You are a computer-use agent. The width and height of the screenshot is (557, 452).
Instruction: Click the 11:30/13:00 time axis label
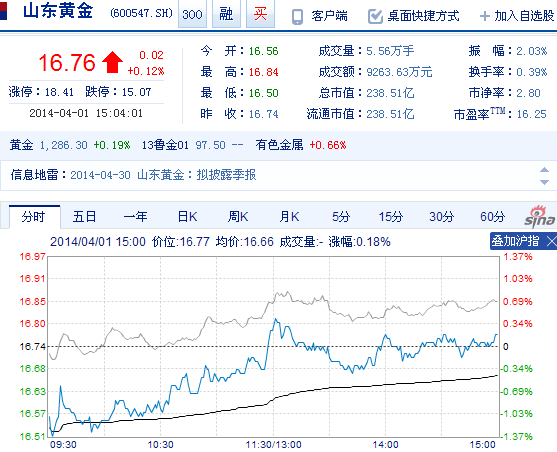(x=274, y=445)
